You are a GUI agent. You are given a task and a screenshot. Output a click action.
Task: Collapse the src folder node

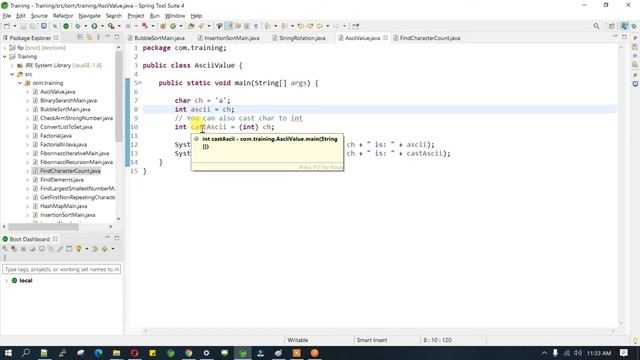[x=12, y=74]
